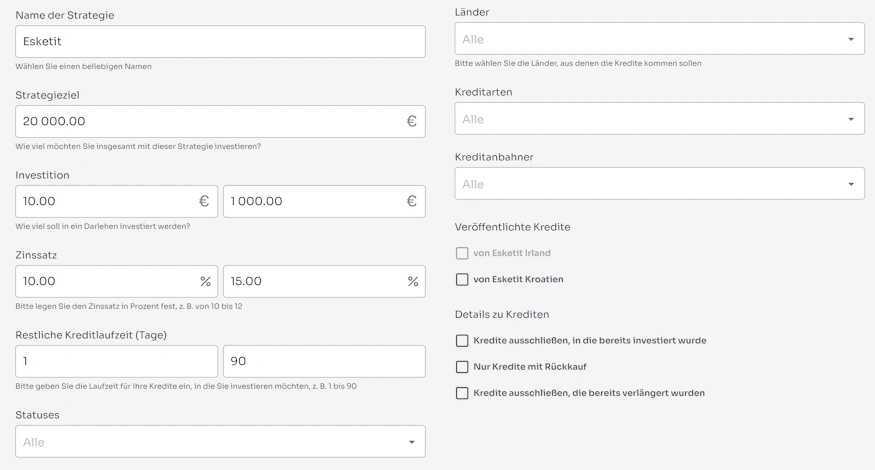This screenshot has height=470, width=875.
Task: Click the euro symbol in maximum Investition field
Action: click(411, 201)
